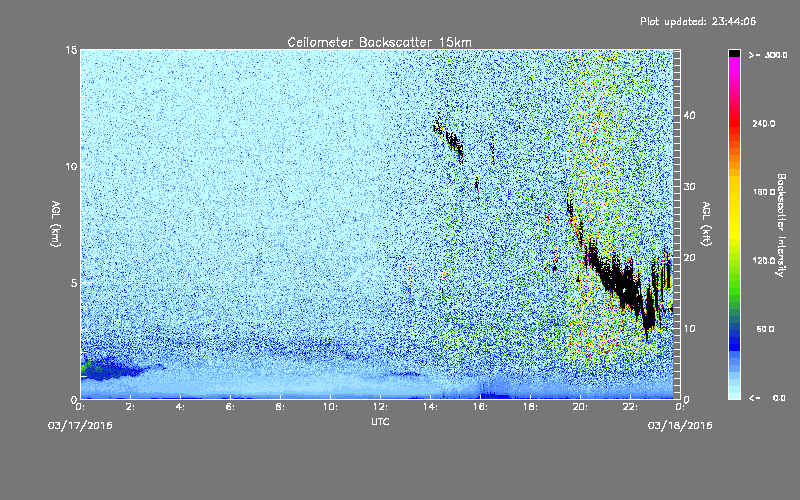The image size is (800, 500).
Task: Click the "22:" hour tick label
Action: tap(630, 407)
